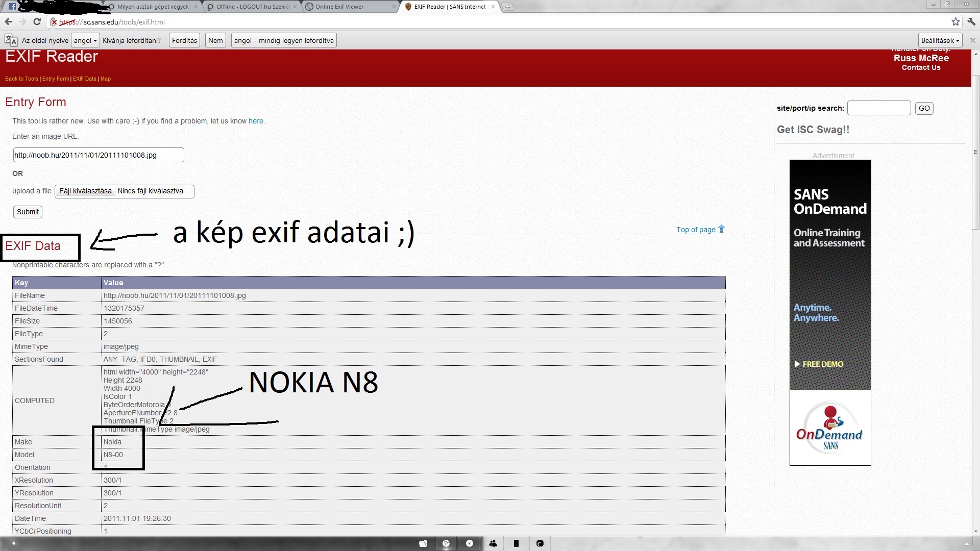Open the calculator icon in the taskbar
Viewport: 980px width, 551px height.
pos(516,543)
